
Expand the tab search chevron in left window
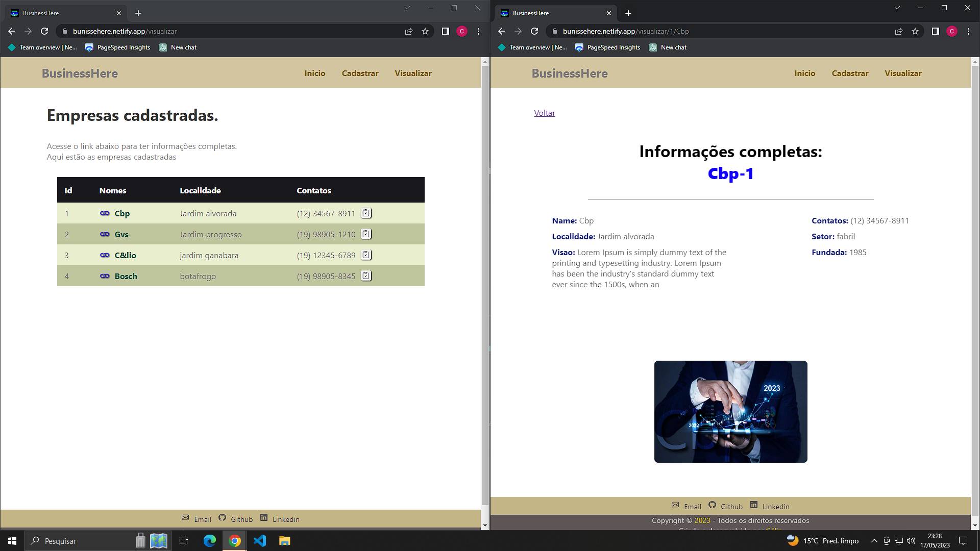coord(407,8)
